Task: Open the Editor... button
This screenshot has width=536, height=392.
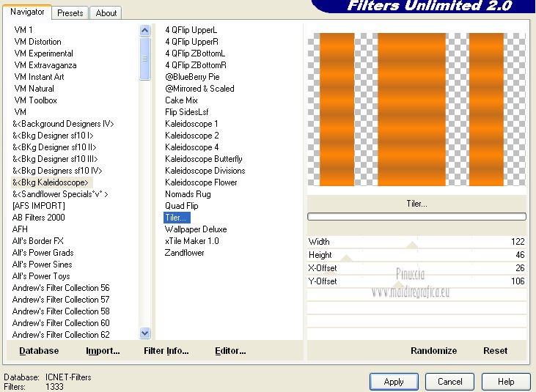Action: coord(230,351)
